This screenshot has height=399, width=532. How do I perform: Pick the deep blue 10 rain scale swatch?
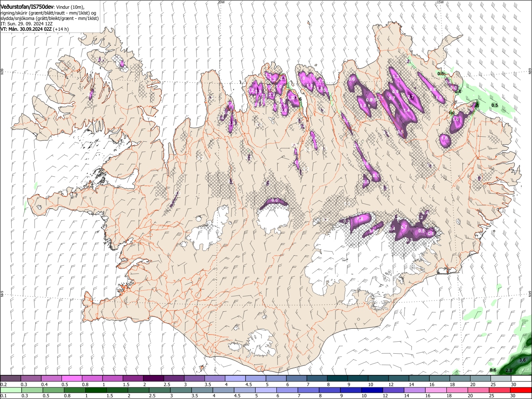tap(372, 390)
